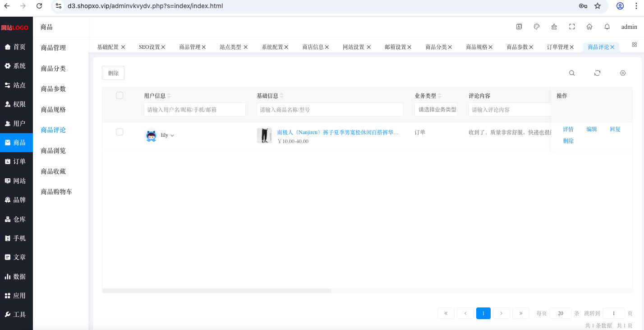Expand the lily user dropdown arrow
The width and height of the screenshot is (644, 330).
pos(172,135)
